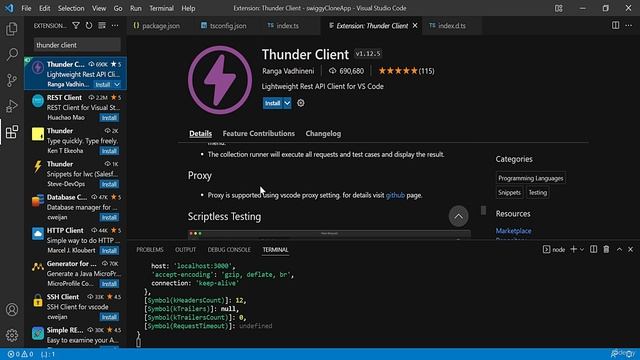The image size is (640, 360).
Task: Install the HTTP Client extension
Action: pos(109,250)
